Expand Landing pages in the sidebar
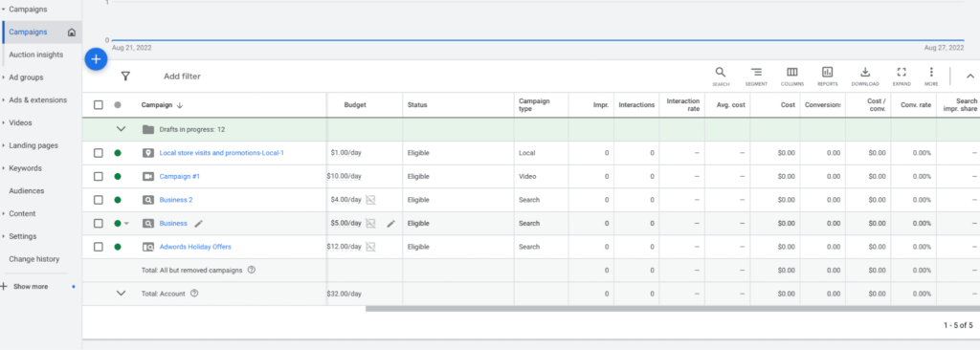This screenshot has width=980, height=350. 4,145
